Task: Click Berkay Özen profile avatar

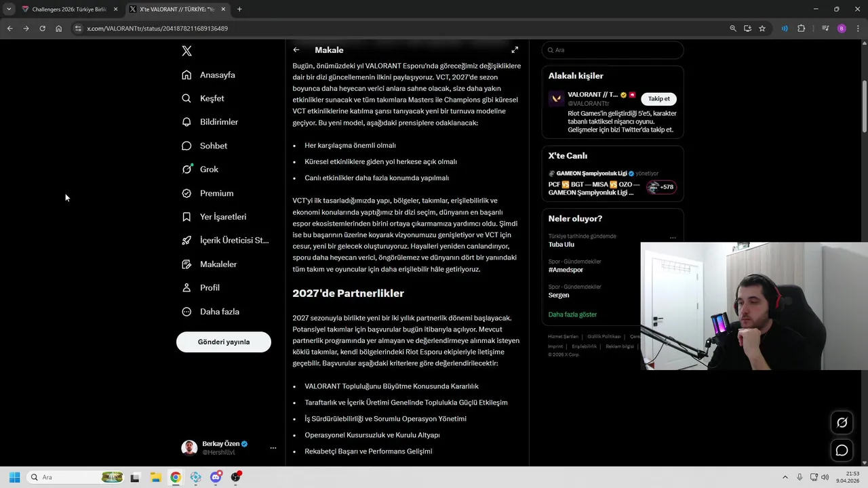Action: coord(189,448)
